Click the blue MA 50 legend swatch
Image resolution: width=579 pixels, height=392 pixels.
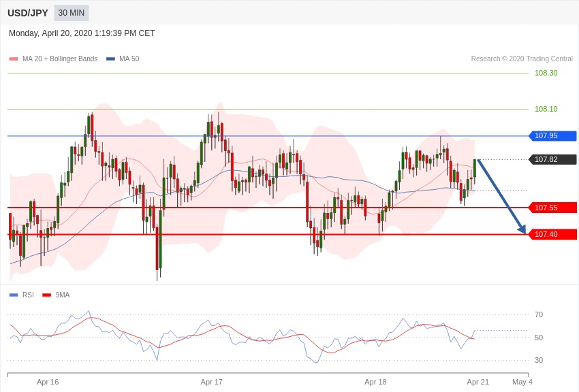[110, 59]
